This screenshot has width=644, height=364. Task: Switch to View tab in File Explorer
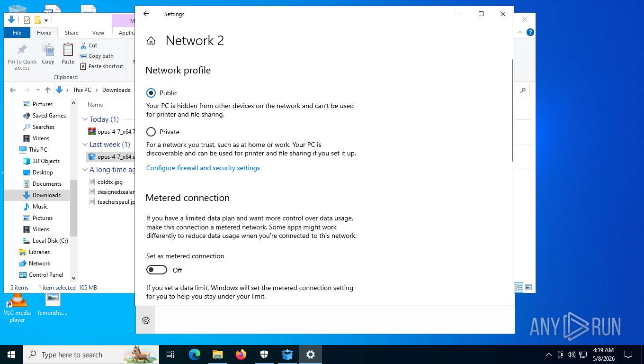point(98,33)
